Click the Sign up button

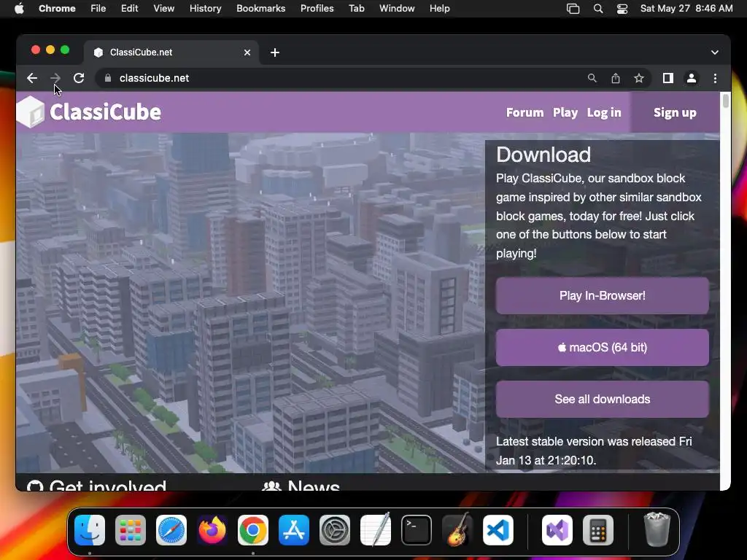(x=675, y=112)
